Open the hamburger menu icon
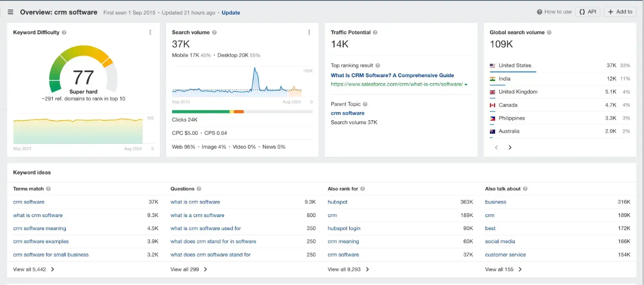644x285 pixels. click(10, 12)
